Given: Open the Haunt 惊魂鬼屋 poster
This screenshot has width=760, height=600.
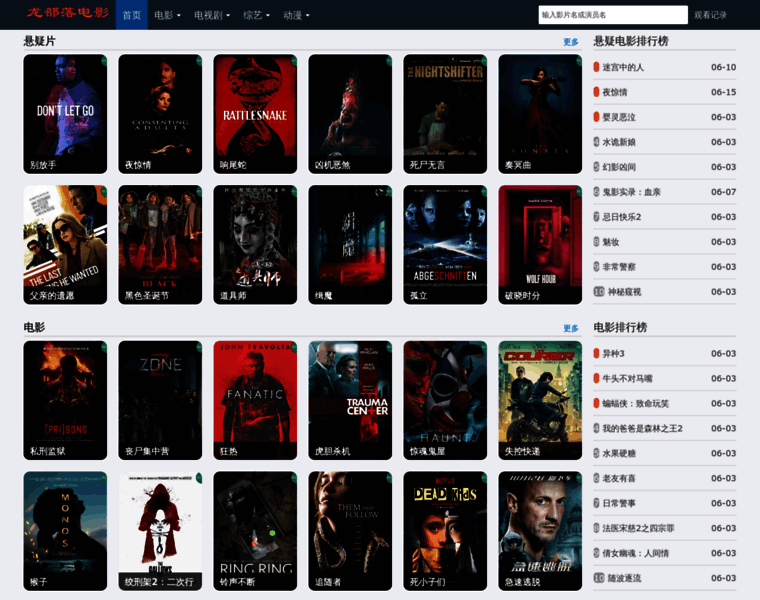Looking at the screenshot, I should [x=445, y=400].
